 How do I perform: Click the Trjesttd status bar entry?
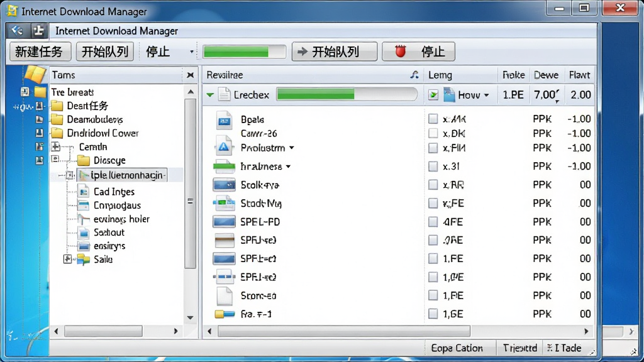coord(520,348)
